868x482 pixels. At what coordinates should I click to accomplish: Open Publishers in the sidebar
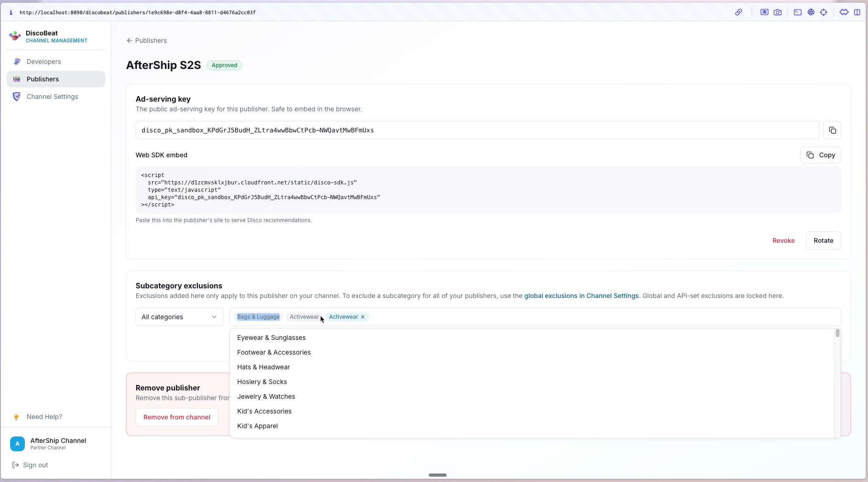(x=56, y=79)
